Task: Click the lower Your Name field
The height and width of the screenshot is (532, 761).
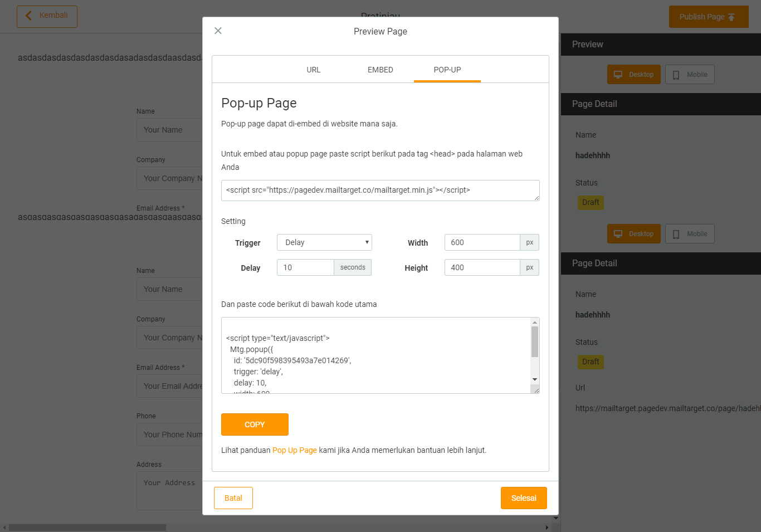Action: tap(170, 289)
